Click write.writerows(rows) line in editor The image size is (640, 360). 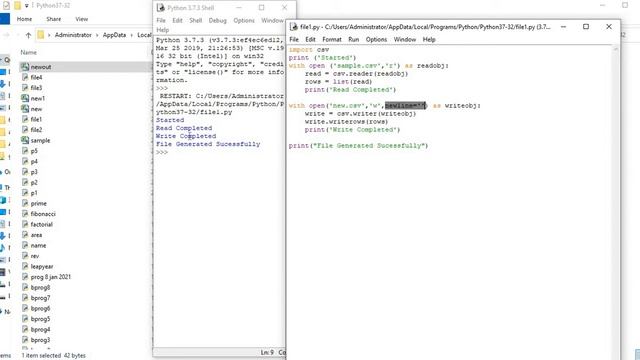pyautogui.click(x=346, y=122)
